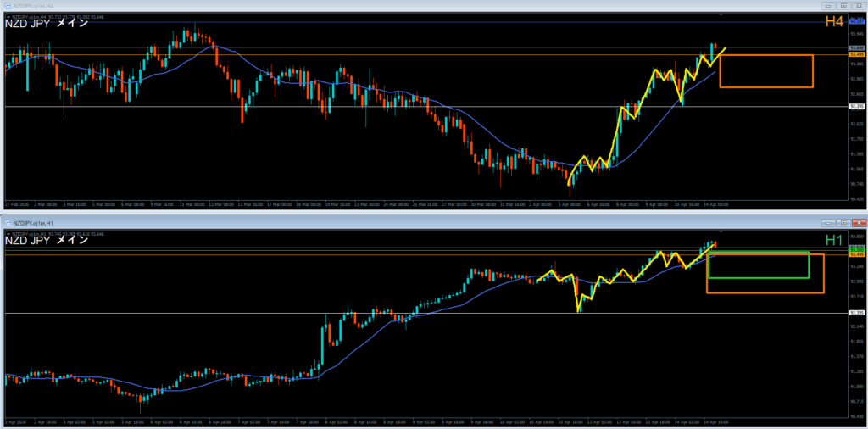
Task: Expand one-click trading arrow on H4 chart
Action: click(8, 15)
